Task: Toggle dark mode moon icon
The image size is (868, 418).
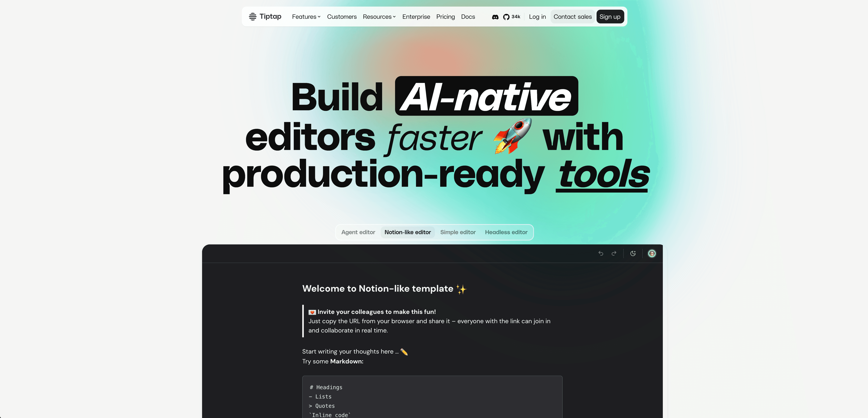Action: tap(633, 254)
